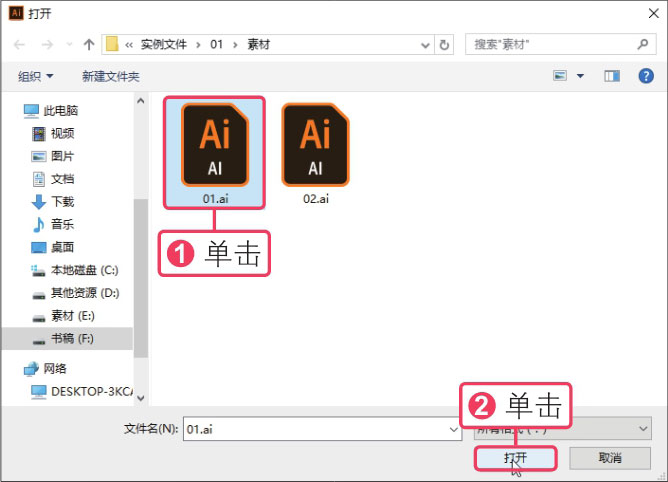Click the 此电脑 monitor icon
The width and height of the screenshot is (668, 482).
(x=31, y=111)
